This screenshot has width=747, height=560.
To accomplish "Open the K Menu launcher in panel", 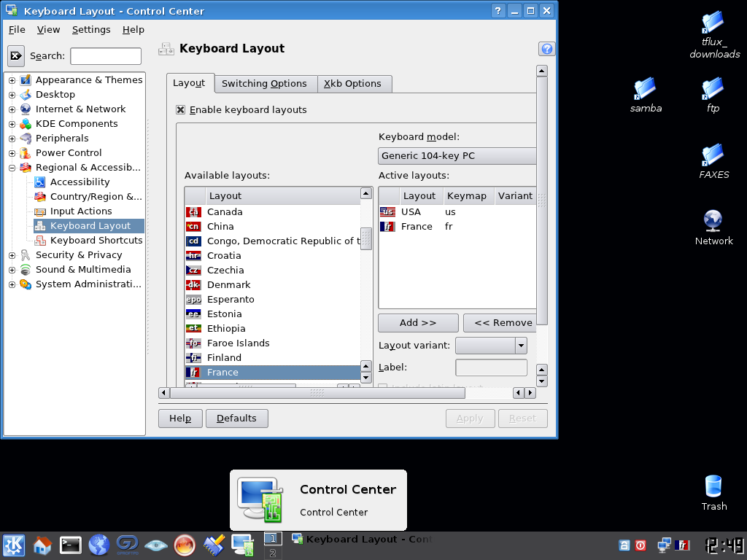I will click(x=14, y=545).
